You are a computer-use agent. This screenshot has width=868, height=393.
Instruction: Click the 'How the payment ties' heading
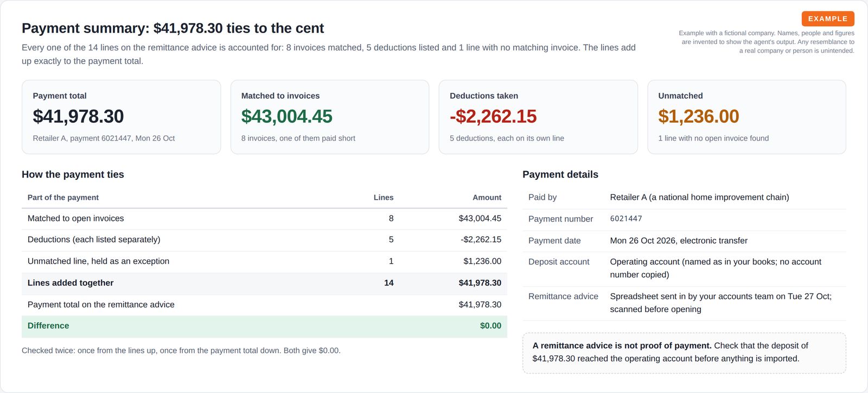73,174
